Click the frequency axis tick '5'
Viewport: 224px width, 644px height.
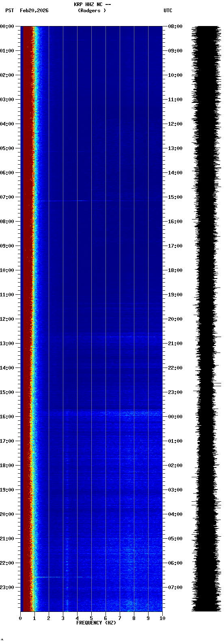(91, 618)
